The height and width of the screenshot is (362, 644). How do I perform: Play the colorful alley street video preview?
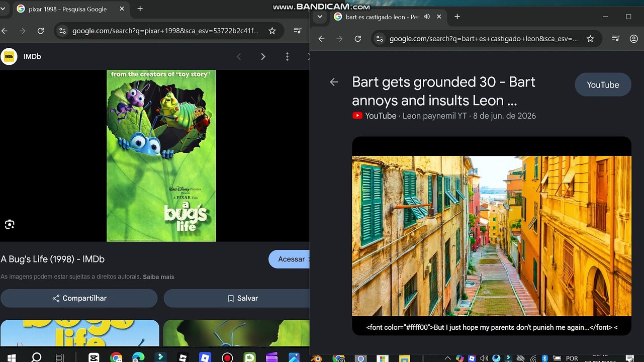(492, 236)
